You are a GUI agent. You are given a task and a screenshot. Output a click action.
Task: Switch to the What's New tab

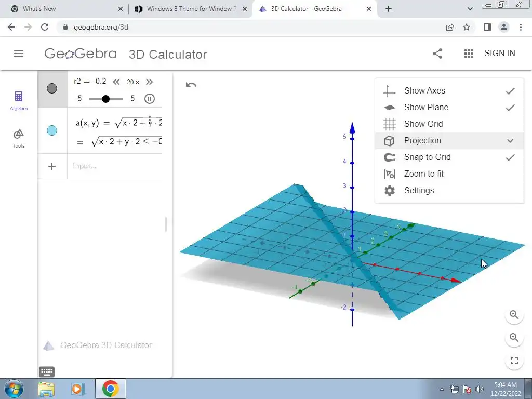(x=63, y=9)
